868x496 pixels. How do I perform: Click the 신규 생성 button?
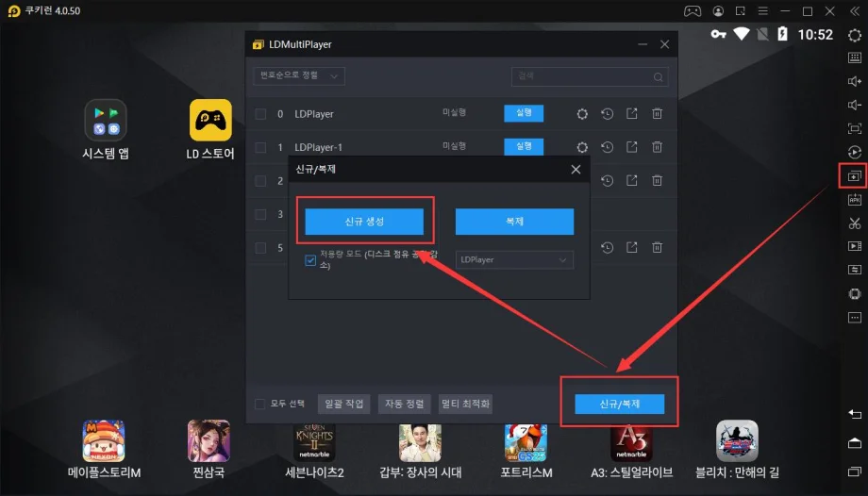[364, 222]
